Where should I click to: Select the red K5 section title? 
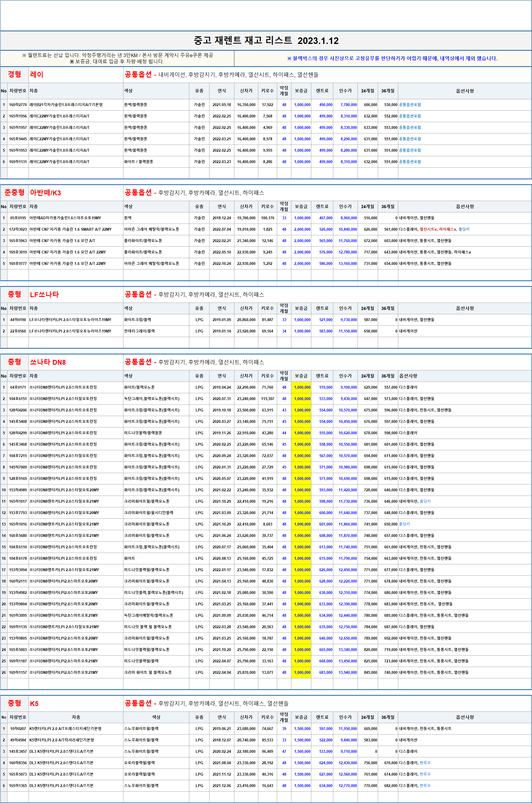[x=34, y=703]
